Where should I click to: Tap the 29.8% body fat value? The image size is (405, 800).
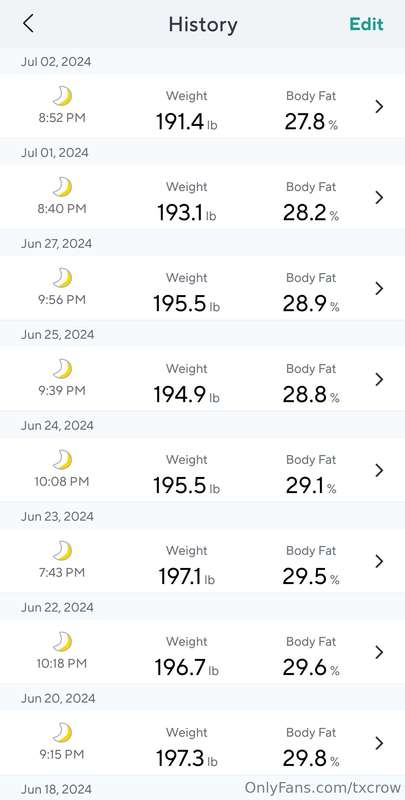pyautogui.click(x=311, y=759)
